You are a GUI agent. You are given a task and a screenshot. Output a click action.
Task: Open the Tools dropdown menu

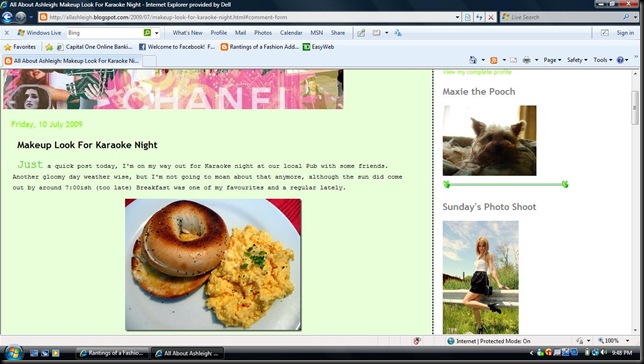tap(603, 60)
